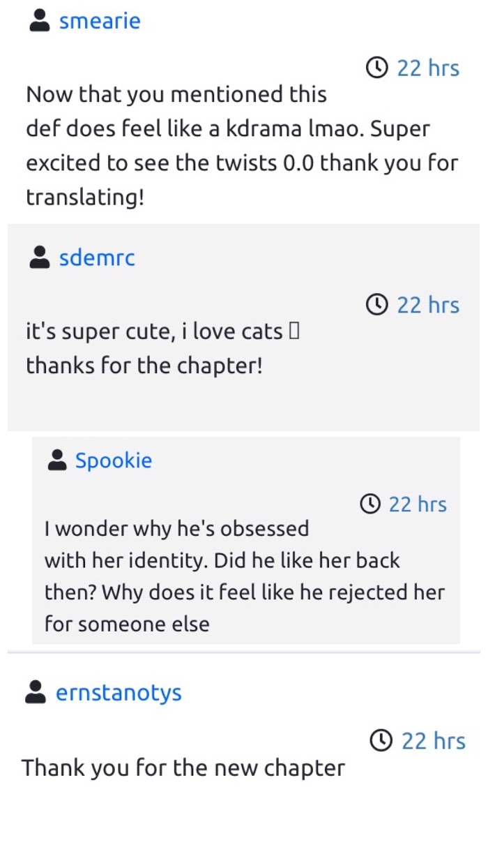The image size is (488, 868).
Task: Click the "Thank you for the new chapter" comment
Action: coord(183,768)
